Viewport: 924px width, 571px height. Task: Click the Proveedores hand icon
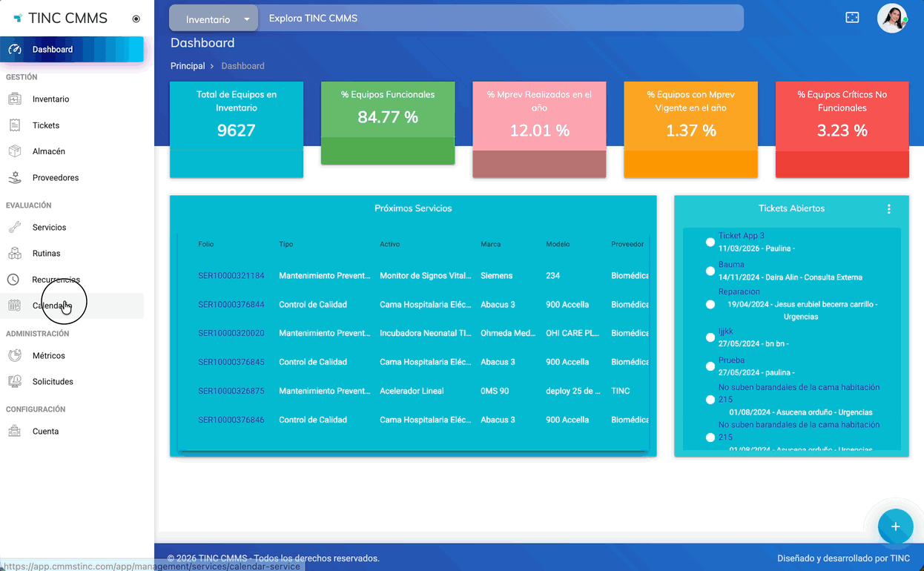15,178
